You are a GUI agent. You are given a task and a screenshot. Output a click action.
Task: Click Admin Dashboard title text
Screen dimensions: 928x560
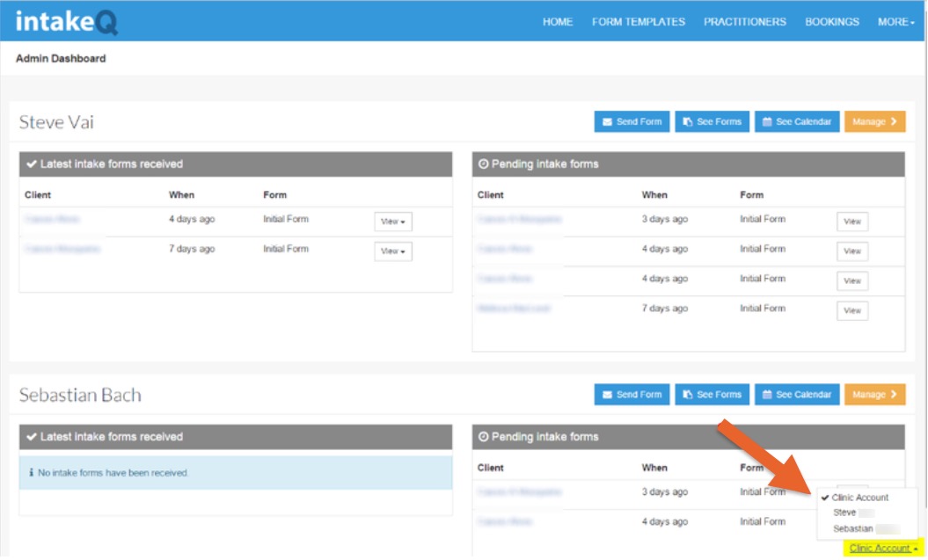(x=61, y=58)
